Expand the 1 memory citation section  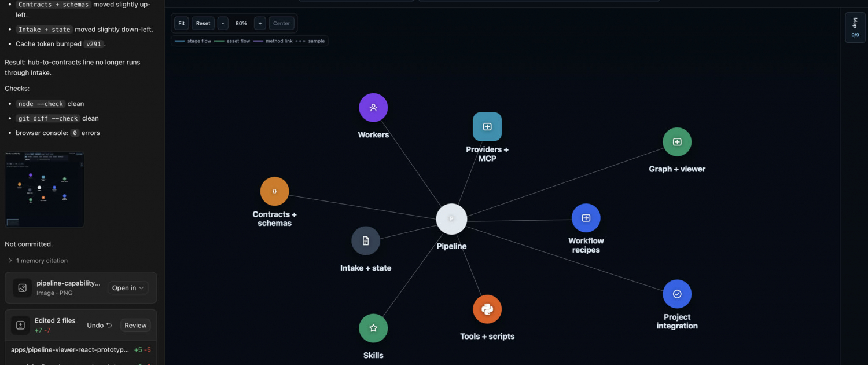[x=38, y=261]
